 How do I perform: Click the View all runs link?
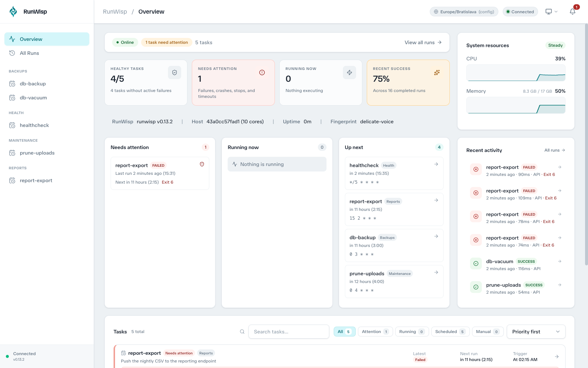coord(423,42)
